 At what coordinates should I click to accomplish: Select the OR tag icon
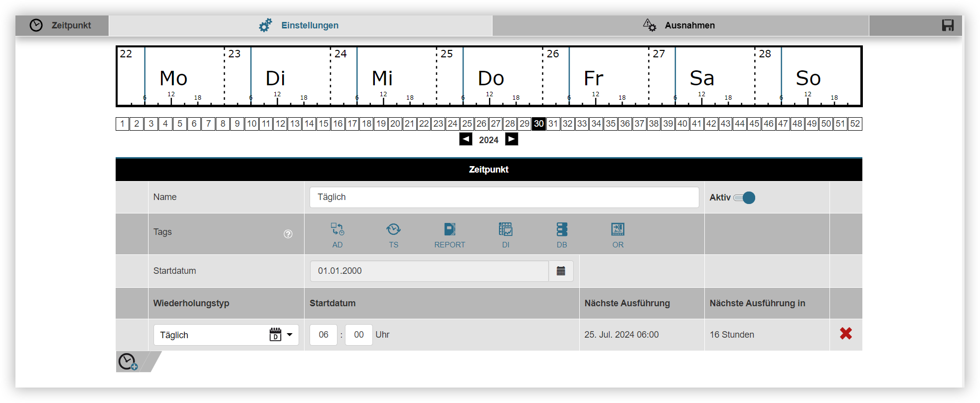pos(618,229)
